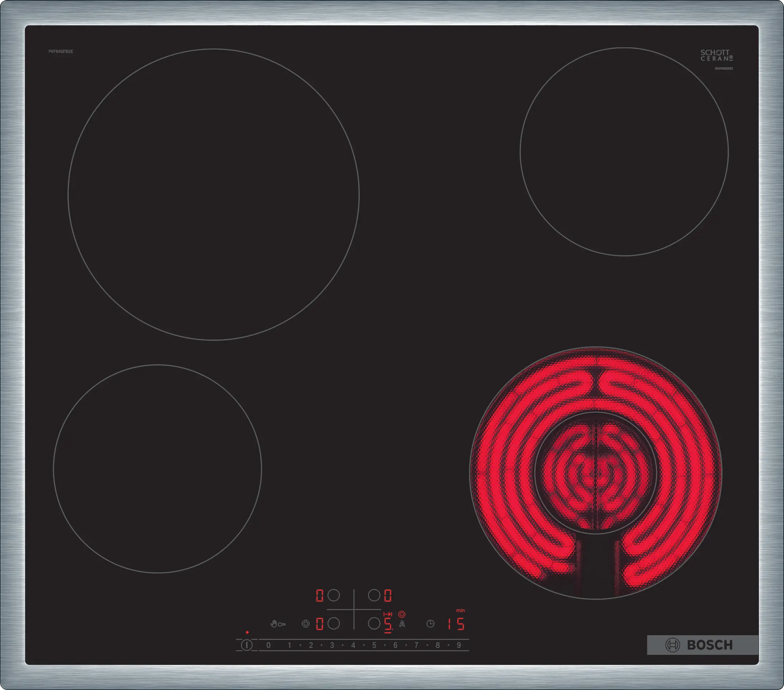Viewport: 784px width, 690px height.
Task: Tap the front-right heat display showing 5
Action: coord(388,624)
